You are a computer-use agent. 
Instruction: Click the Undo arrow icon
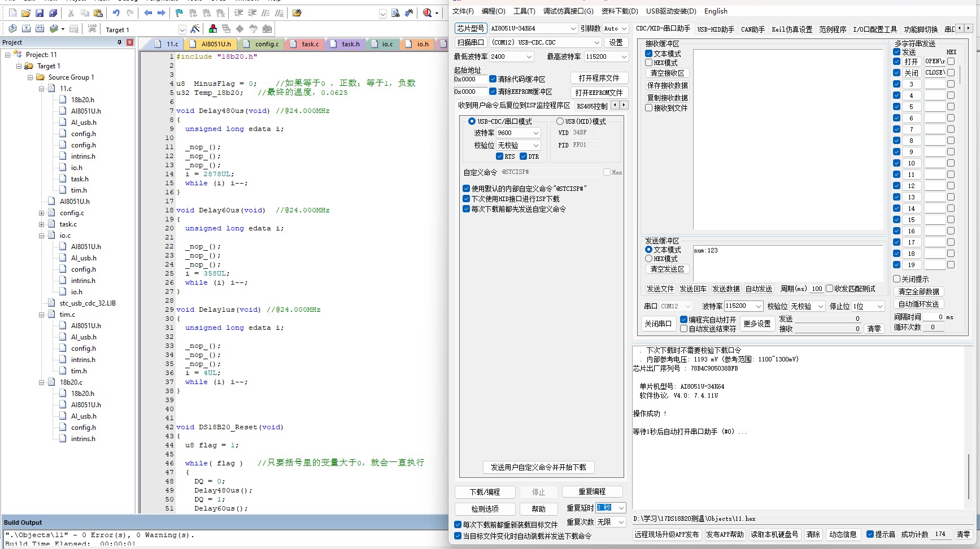116,13
